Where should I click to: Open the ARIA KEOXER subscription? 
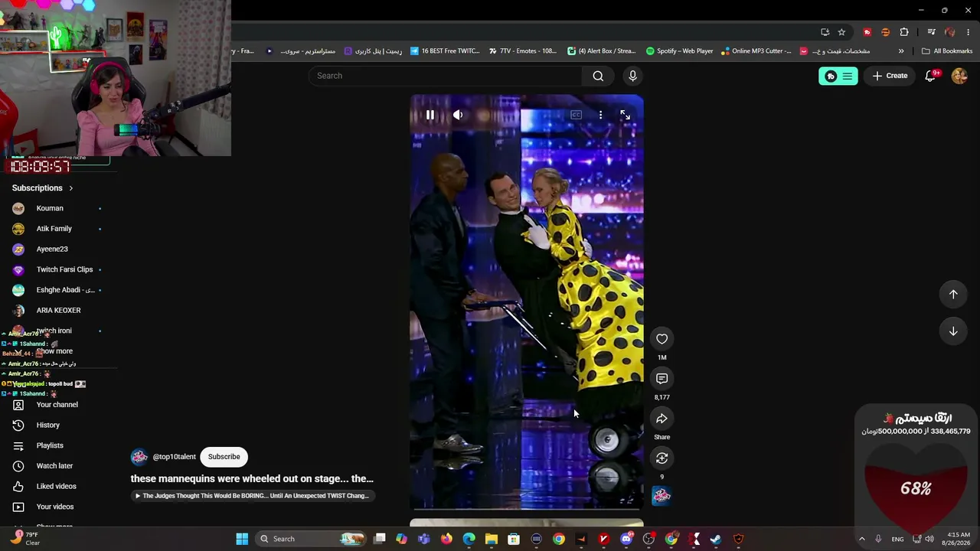point(57,311)
